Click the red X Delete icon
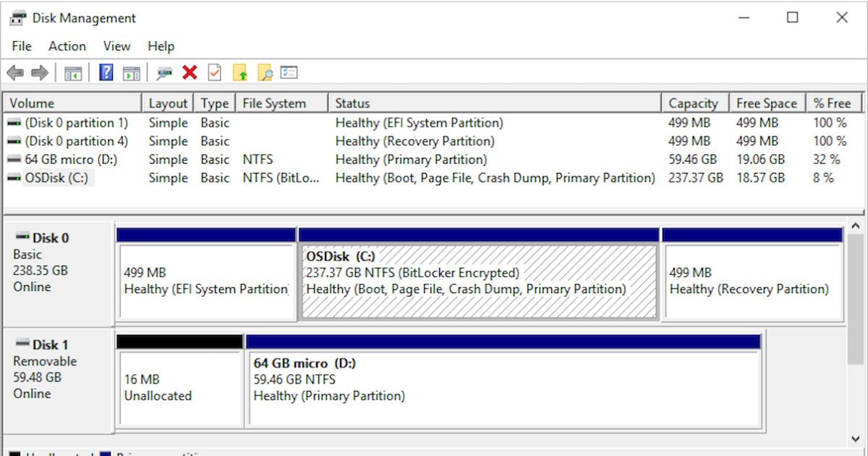The image size is (868, 456). pos(190,72)
